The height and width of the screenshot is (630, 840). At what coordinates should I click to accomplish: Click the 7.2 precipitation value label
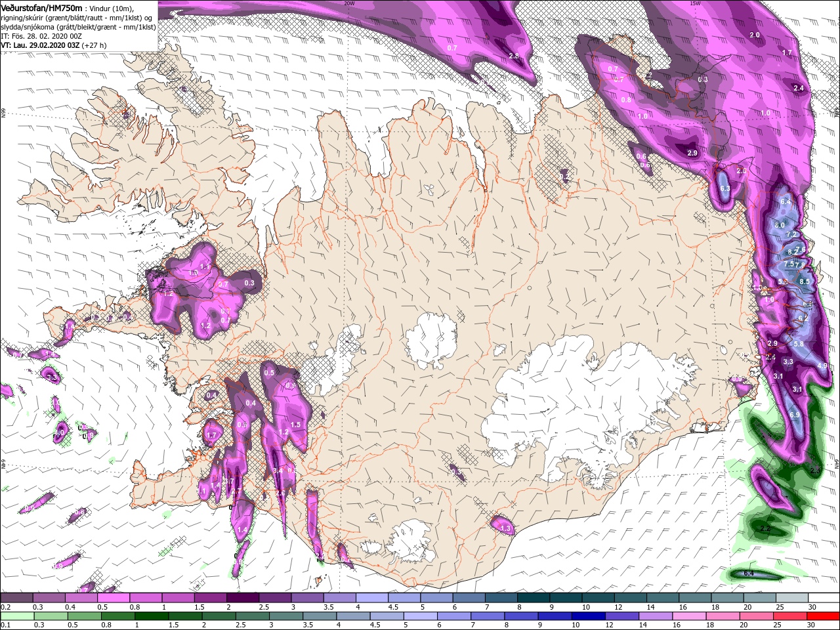click(791, 235)
